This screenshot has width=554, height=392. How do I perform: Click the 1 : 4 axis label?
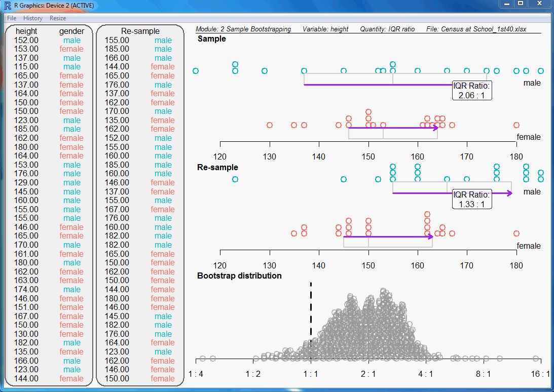(196, 374)
